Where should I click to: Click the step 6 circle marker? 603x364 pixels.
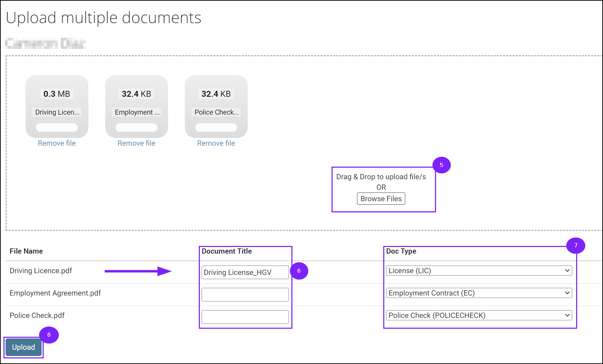point(299,271)
